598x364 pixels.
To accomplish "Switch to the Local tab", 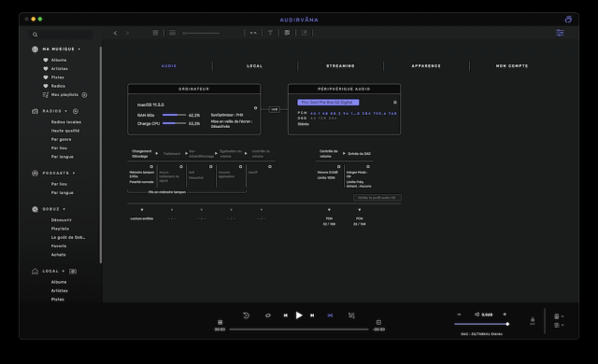I will [254, 66].
